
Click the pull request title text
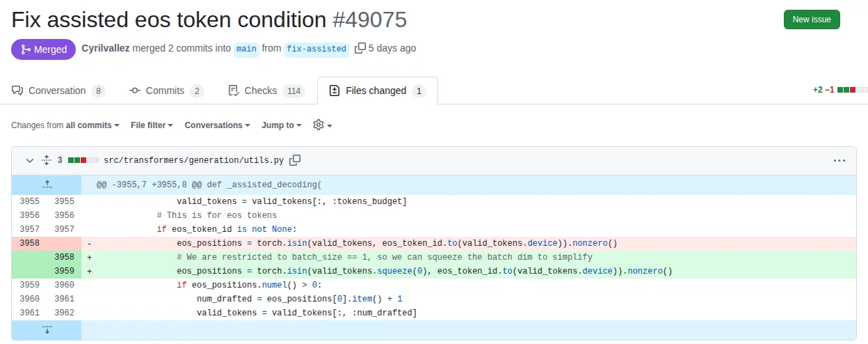coord(169,19)
